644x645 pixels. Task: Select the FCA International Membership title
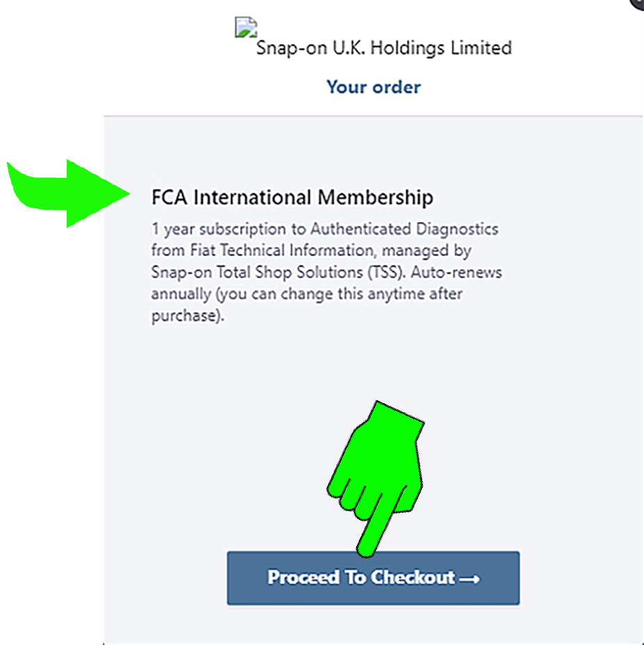click(292, 197)
